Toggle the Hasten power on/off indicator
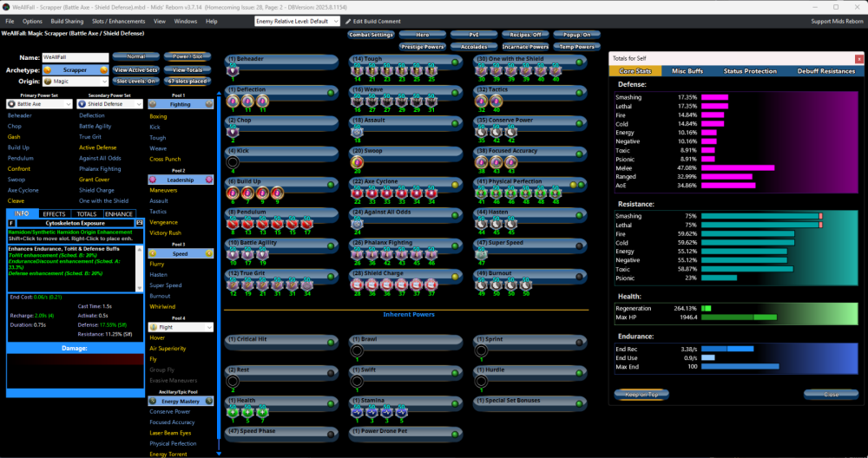 [579, 212]
